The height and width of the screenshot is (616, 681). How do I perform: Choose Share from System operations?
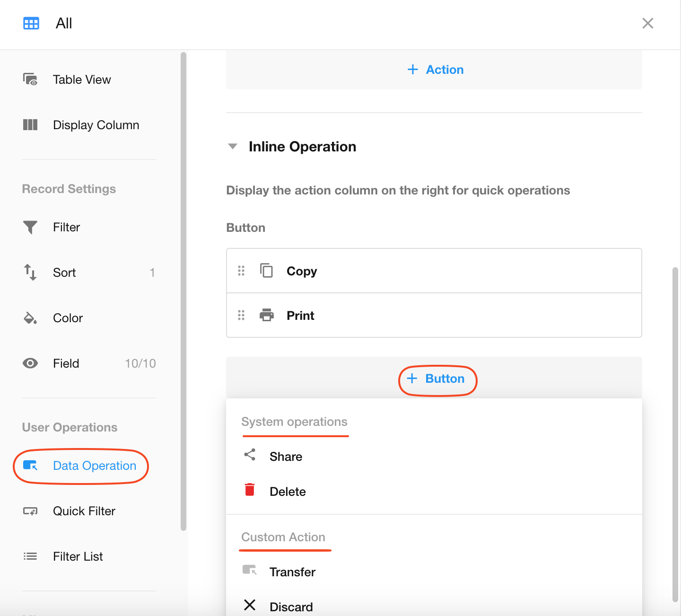click(x=286, y=457)
